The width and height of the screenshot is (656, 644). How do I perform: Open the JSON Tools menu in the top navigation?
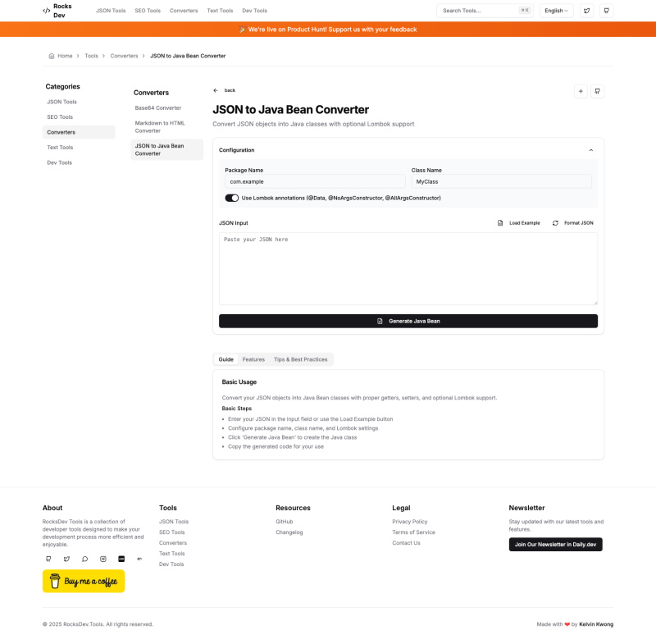(x=111, y=11)
